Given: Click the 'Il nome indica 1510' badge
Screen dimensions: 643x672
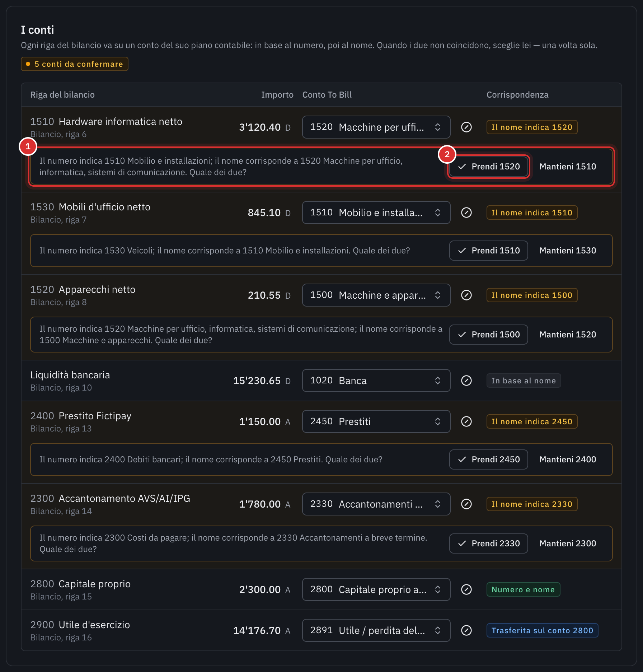Looking at the screenshot, I should [532, 213].
